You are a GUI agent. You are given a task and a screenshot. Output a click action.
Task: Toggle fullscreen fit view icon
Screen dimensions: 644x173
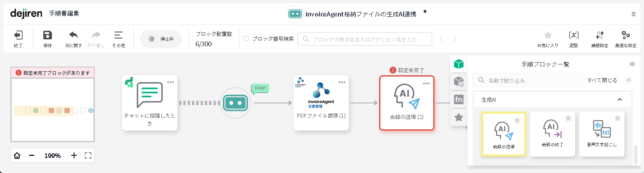pyautogui.click(x=88, y=156)
